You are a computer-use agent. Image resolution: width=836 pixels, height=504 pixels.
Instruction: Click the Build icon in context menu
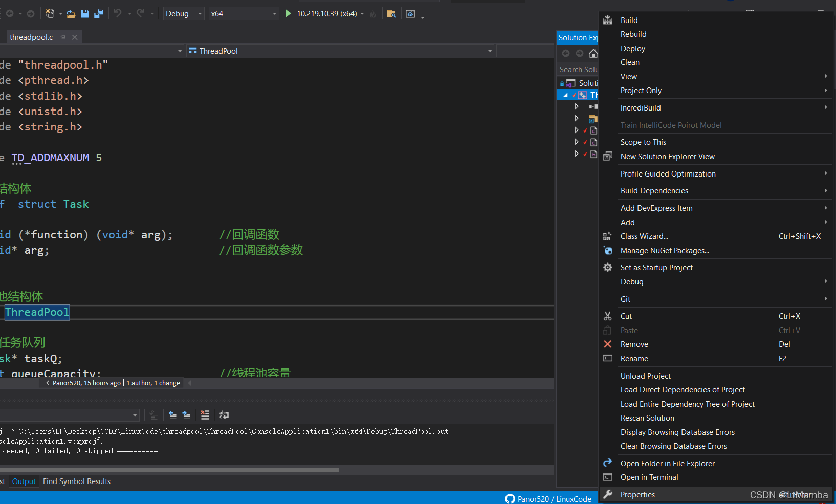(608, 20)
